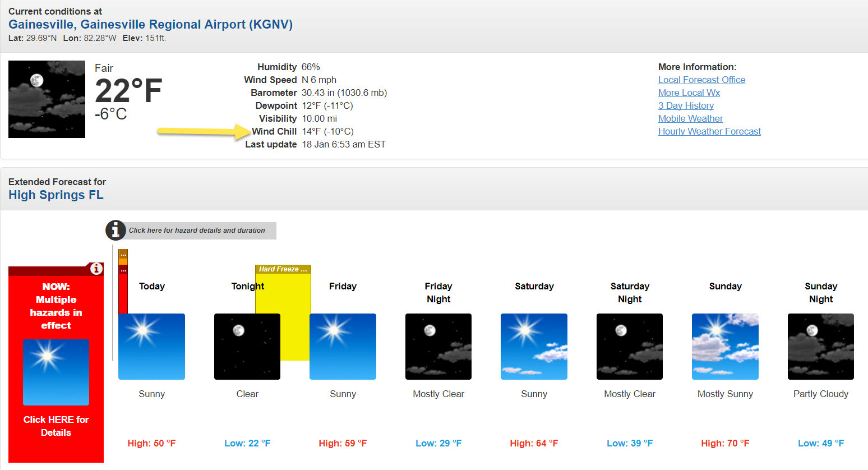This screenshot has width=868, height=470.
Task: Open the Mobile Weather link
Action: tap(690, 118)
